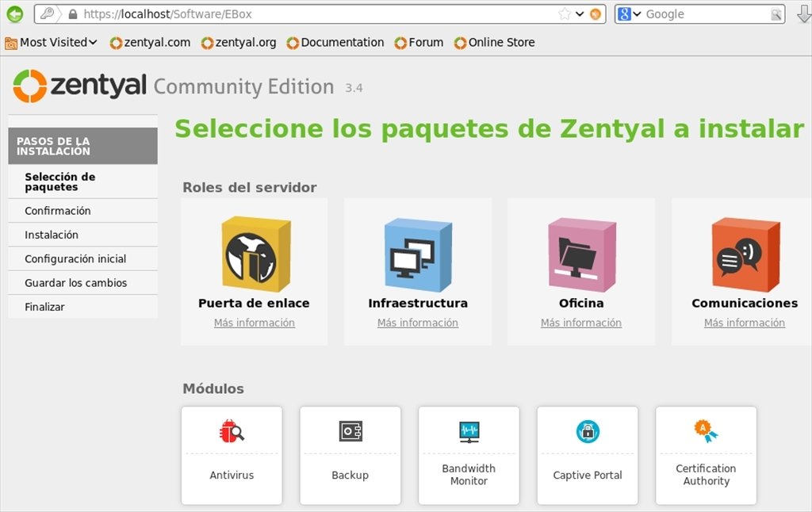Click the Most Visited folder icon
This screenshot has height=512, width=812.
[x=11, y=43]
